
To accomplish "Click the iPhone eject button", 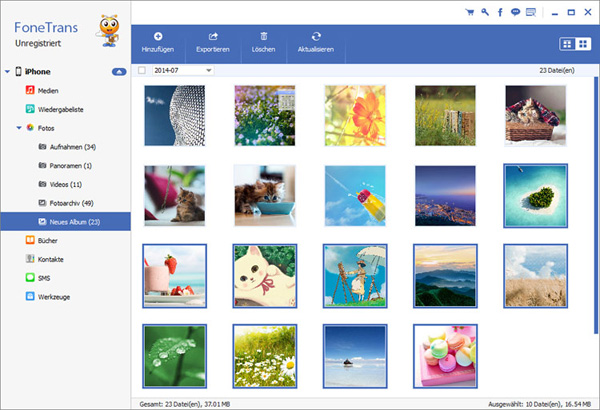I will tap(119, 72).
